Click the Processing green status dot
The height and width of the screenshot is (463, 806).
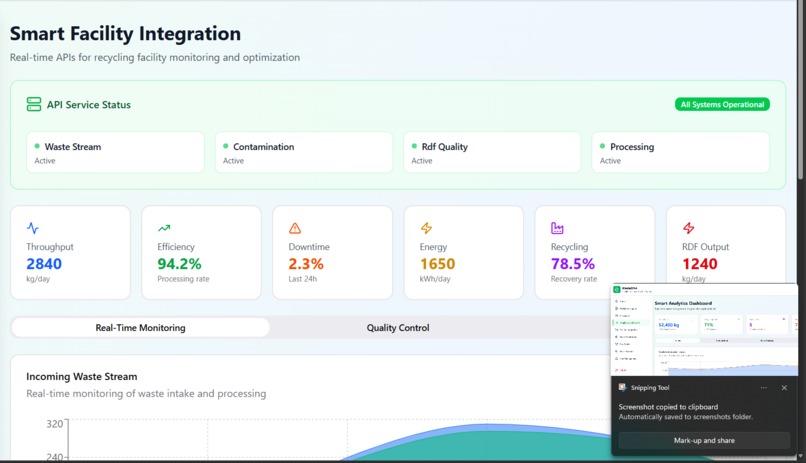602,146
